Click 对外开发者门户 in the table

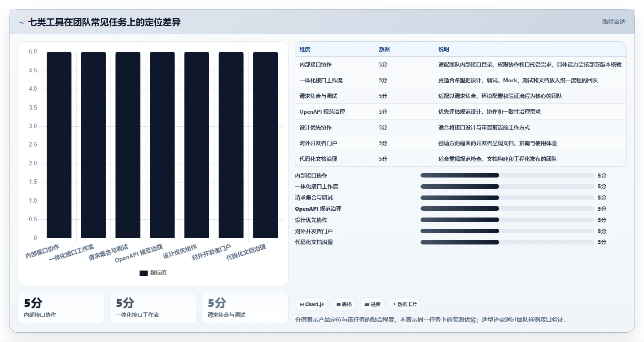tap(318, 143)
